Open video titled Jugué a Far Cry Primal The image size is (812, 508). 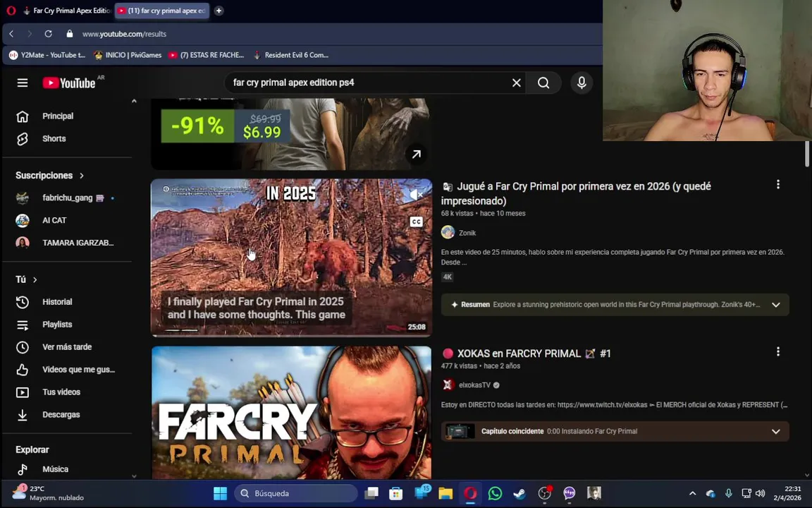coord(576,193)
